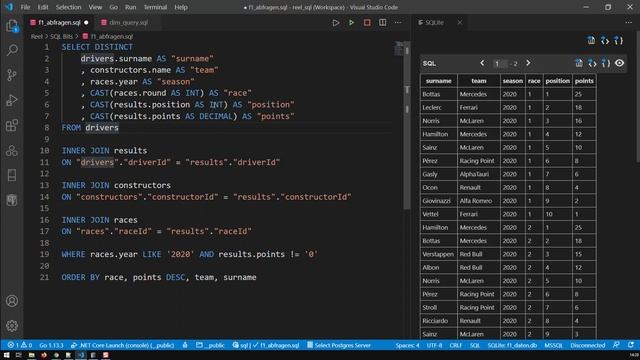Viewport: 640px width, 360px height.
Task: Open the Extensions view
Action: click(x=12, y=125)
